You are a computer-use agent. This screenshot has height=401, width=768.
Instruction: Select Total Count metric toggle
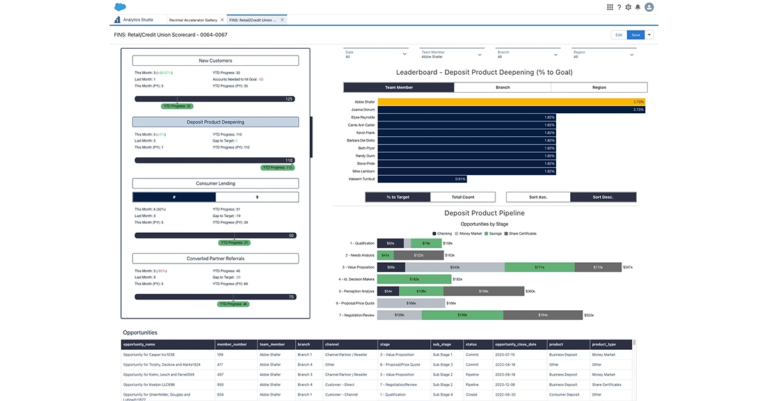(463, 197)
